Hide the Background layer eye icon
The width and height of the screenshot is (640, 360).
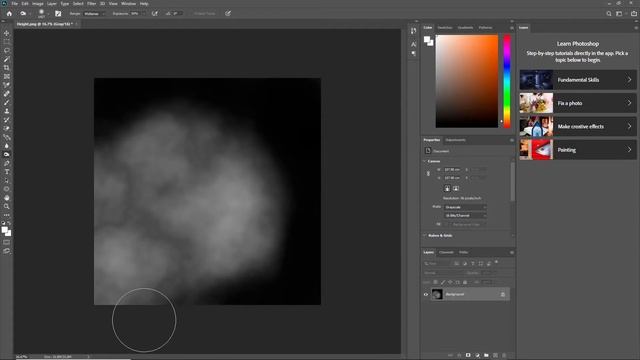pyautogui.click(x=426, y=294)
